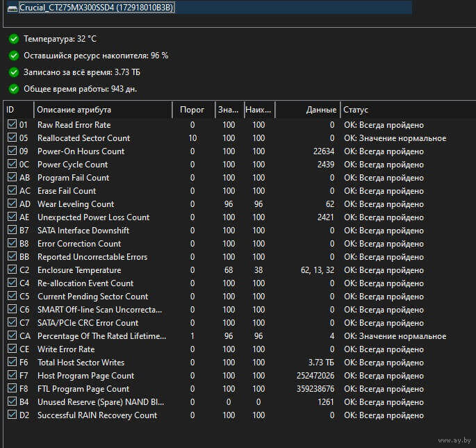The image size is (476, 448).
Task: Uncheck the Wear Leveling Count checkbox
Action: [11, 204]
